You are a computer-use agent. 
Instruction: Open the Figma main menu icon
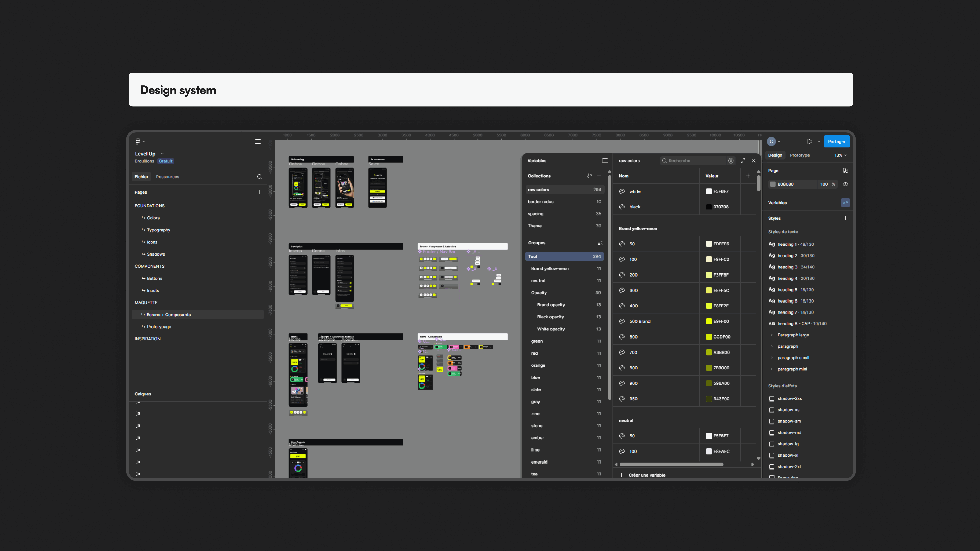[x=138, y=142]
